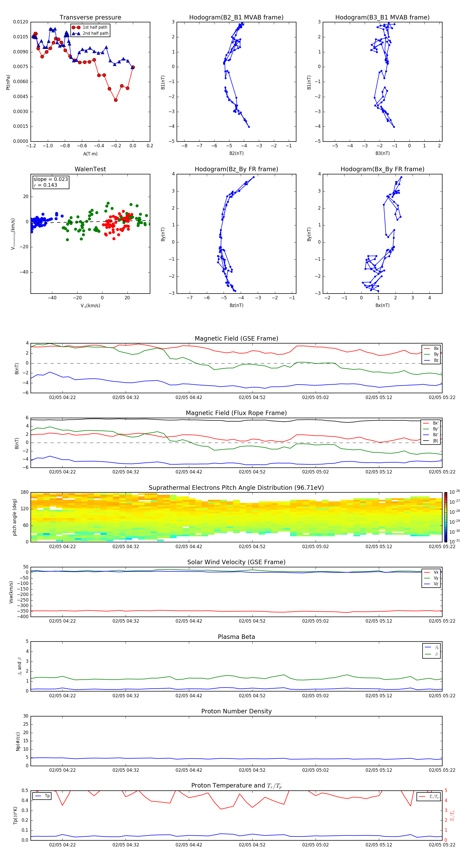Click the '1st half path' legend entry
The image size is (473, 868).
coord(90,27)
